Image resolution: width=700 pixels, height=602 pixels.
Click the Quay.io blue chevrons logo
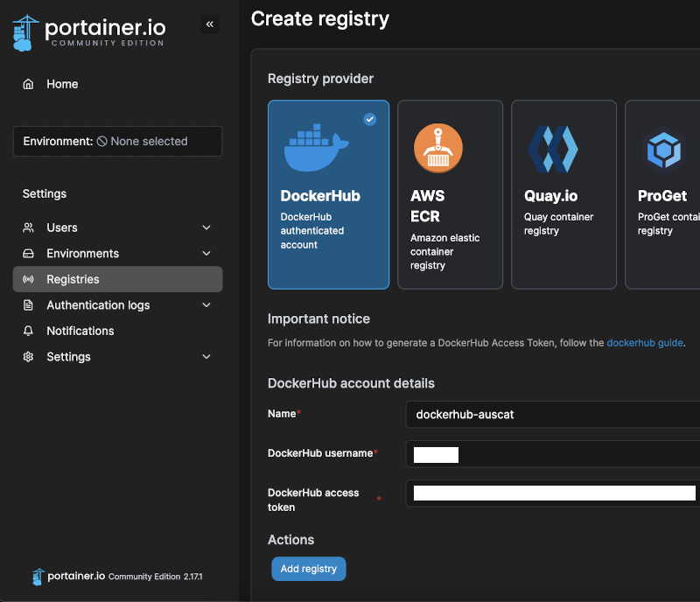click(x=553, y=149)
